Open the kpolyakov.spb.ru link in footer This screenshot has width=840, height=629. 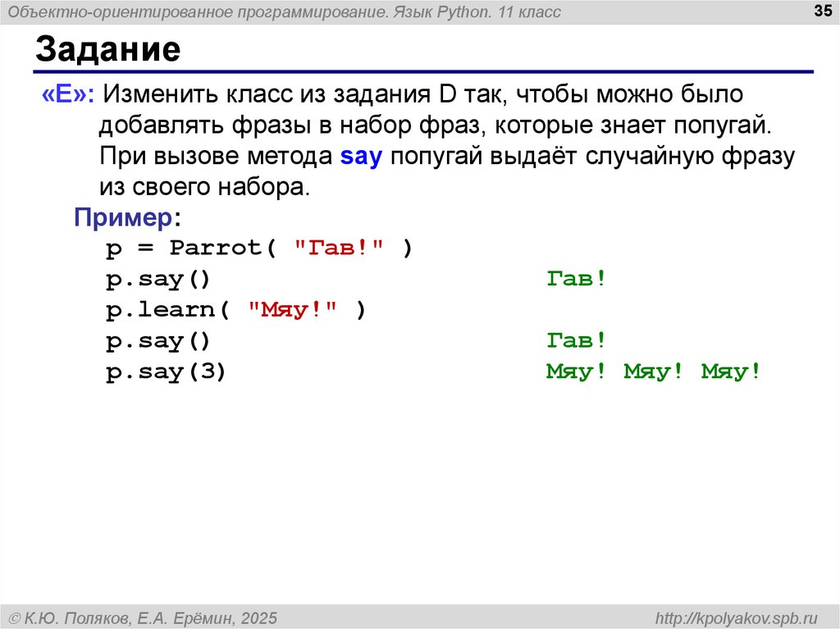pos(737,618)
